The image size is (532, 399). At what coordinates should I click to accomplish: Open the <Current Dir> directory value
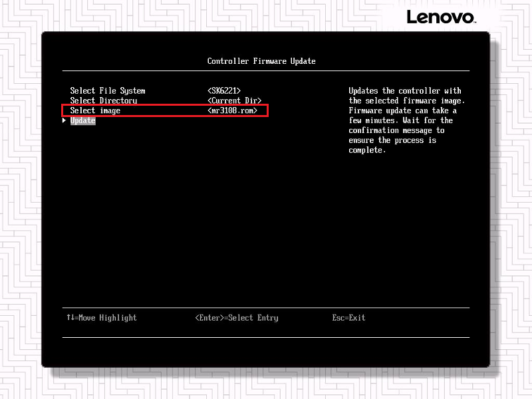234,100
